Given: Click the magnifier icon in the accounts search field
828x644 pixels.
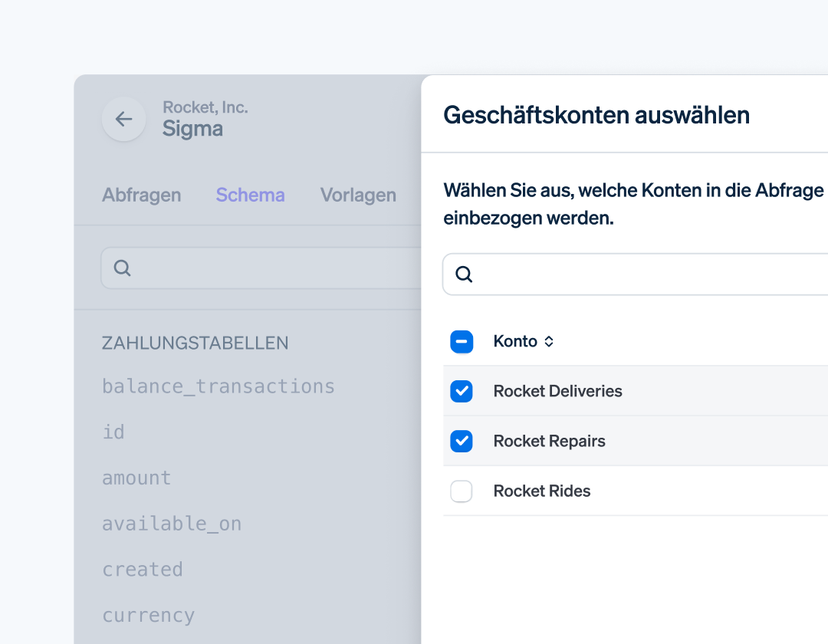Looking at the screenshot, I should click(x=464, y=274).
